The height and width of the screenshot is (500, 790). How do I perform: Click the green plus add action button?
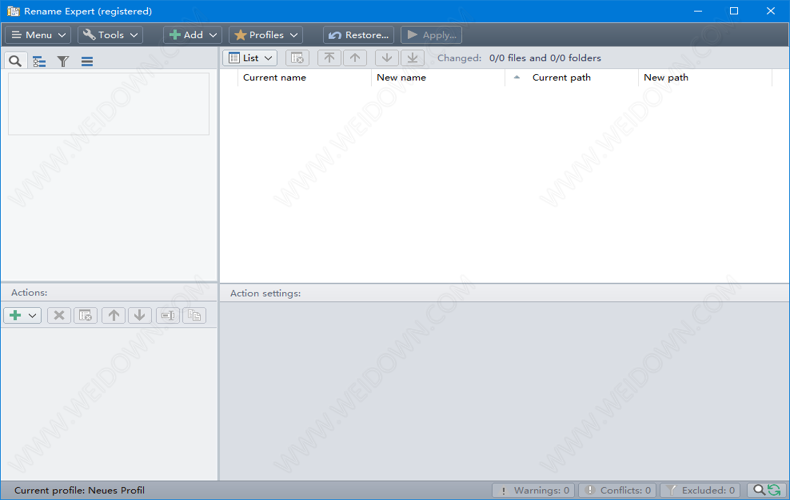[15, 316]
